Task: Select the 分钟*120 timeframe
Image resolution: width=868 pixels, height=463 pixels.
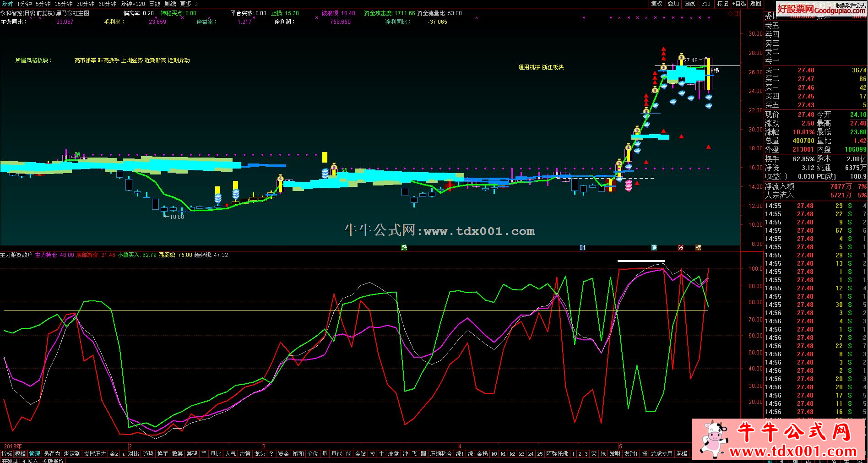Action: [x=133, y=4]
